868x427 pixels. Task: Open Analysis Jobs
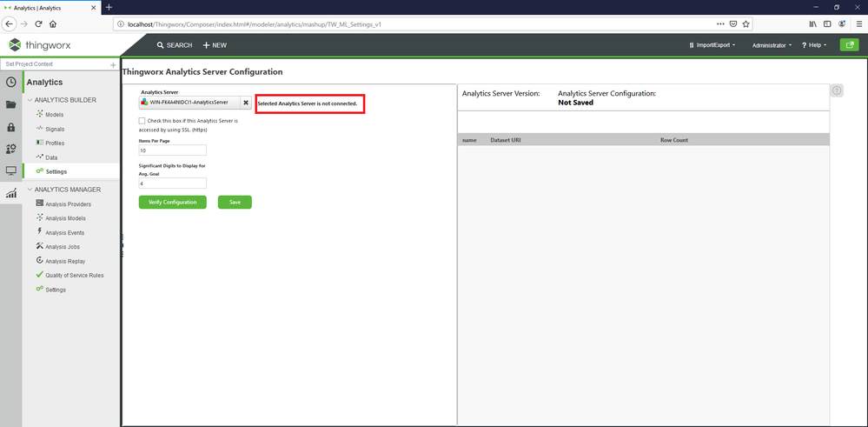tap(63, 246)
